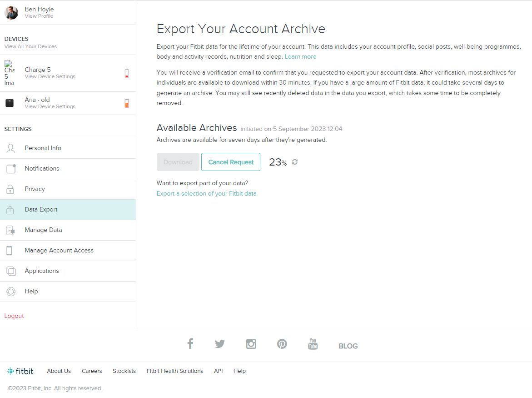Open Twitter via footer bird icon
532x398 pixels.
pyautogui.click(x=220, y=344)
